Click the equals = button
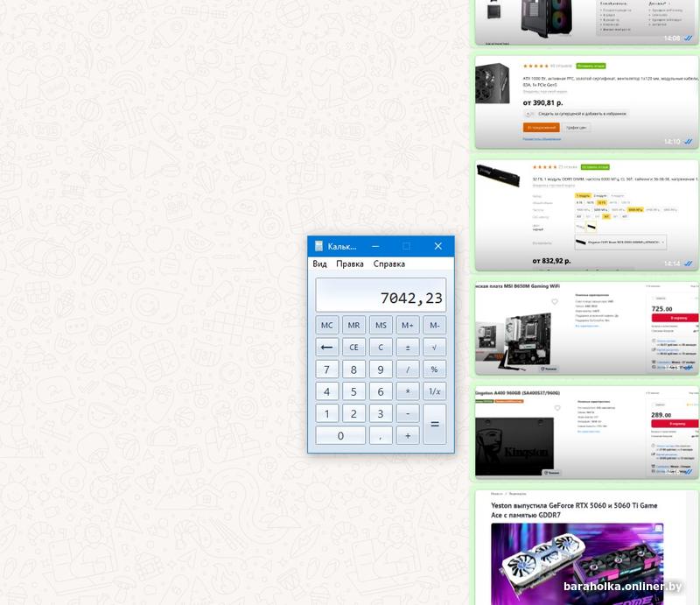 click(434, 424)
